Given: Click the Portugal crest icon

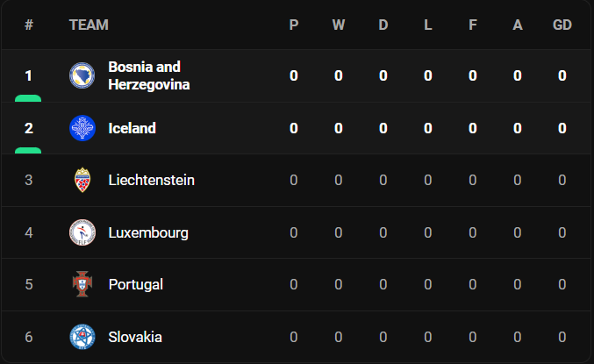Looking at the screenshot, I should pos(82,284).
